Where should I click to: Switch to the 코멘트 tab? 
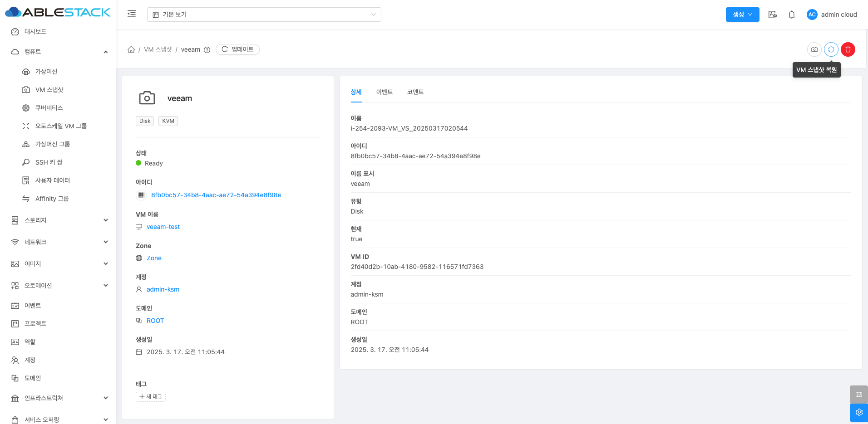[x=415, y=92]
